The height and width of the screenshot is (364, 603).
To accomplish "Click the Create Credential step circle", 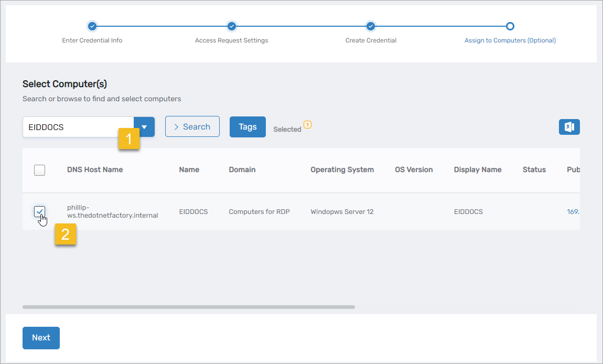I will (x=371, y=26).
